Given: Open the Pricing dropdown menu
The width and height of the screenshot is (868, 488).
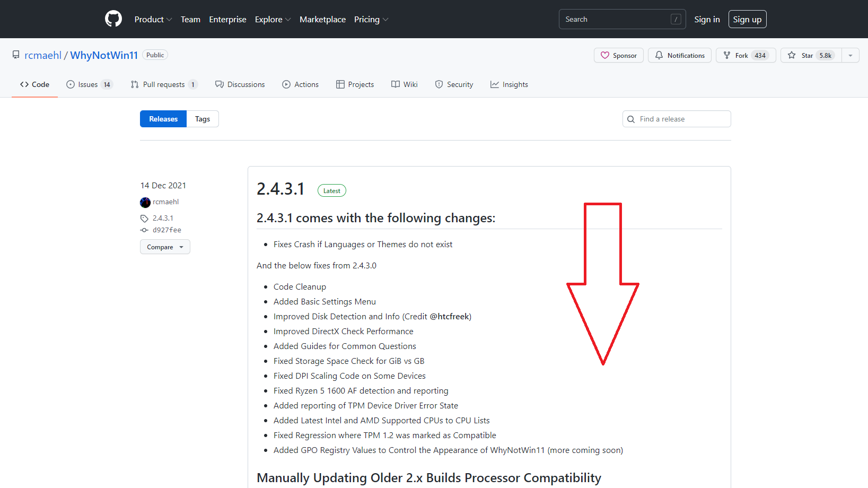Looking at the screenshot, I should click(371, 19).
